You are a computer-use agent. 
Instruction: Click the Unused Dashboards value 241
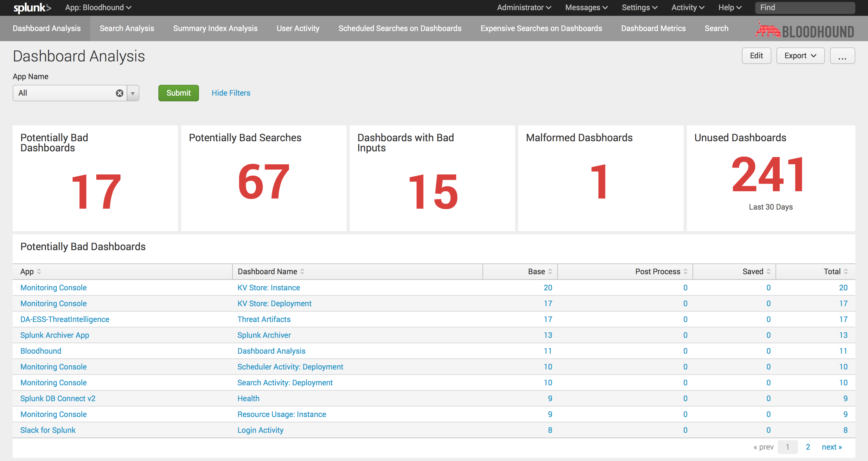pyautogui.click(x=768, y=174)
